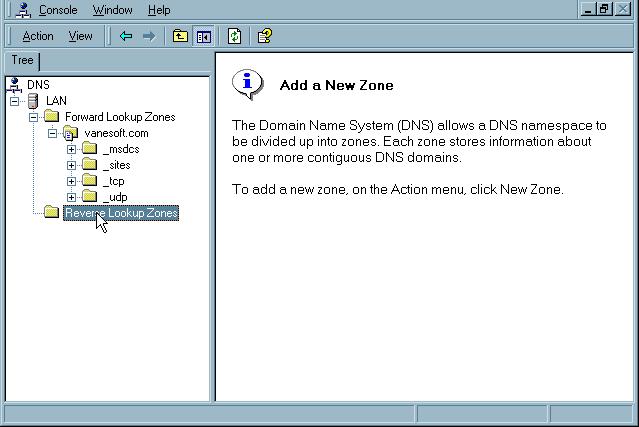Select the _udp label
The height and width of the screenshot is (427, 639).
[x=115, y=197]
